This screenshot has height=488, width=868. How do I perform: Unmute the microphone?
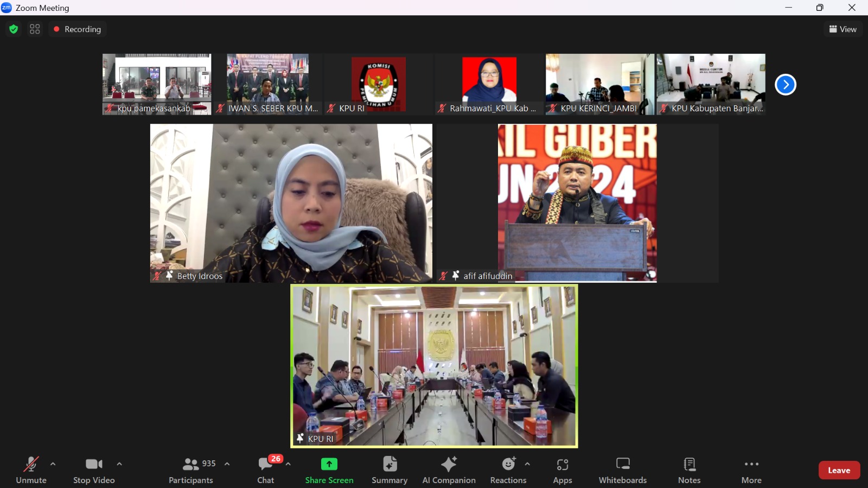click(31, 470)
